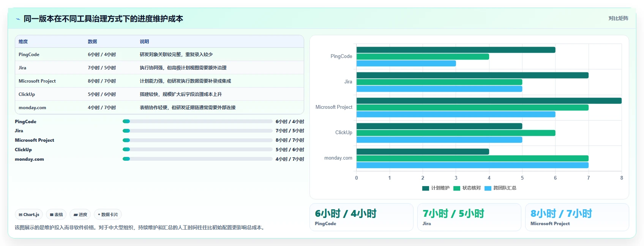Click the Chart.js tag pill
The height and width of the screenshot is (246, 644).
click(x=29, y=215)
